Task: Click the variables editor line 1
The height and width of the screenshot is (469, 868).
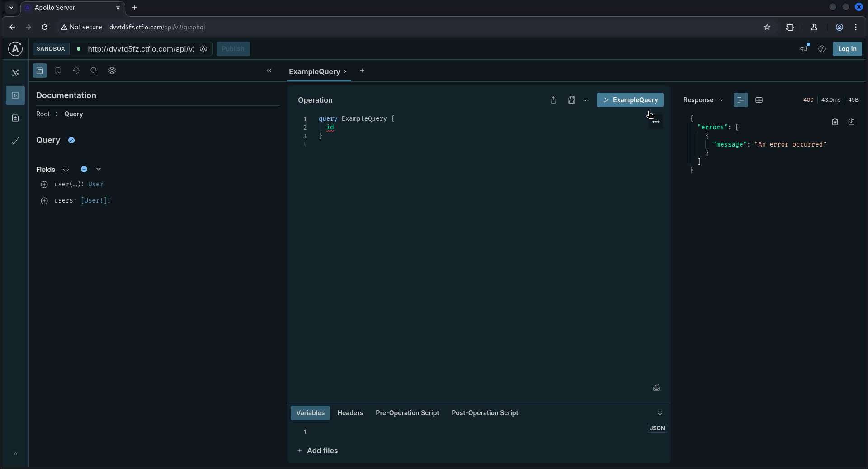Action: pyautogui.click(x=479, y=432)
